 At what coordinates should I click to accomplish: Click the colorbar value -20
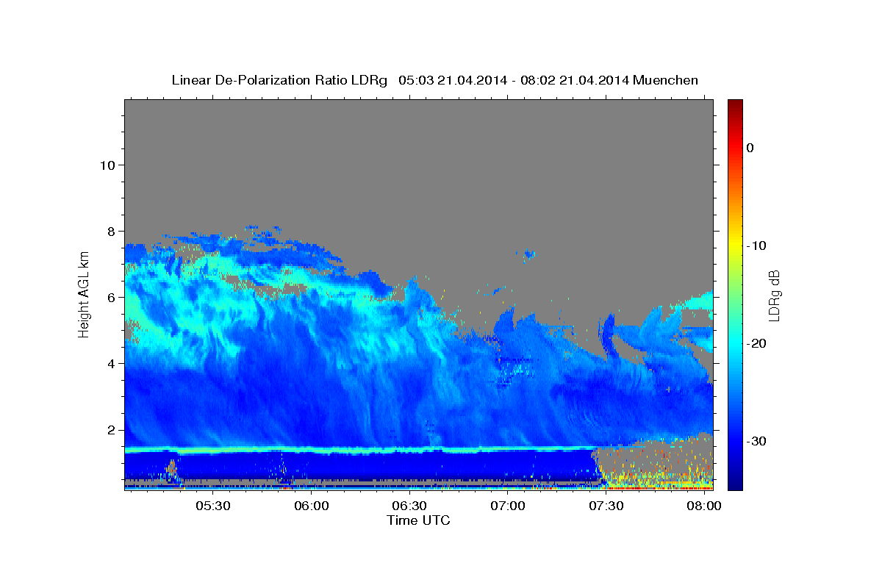(756, 343)
